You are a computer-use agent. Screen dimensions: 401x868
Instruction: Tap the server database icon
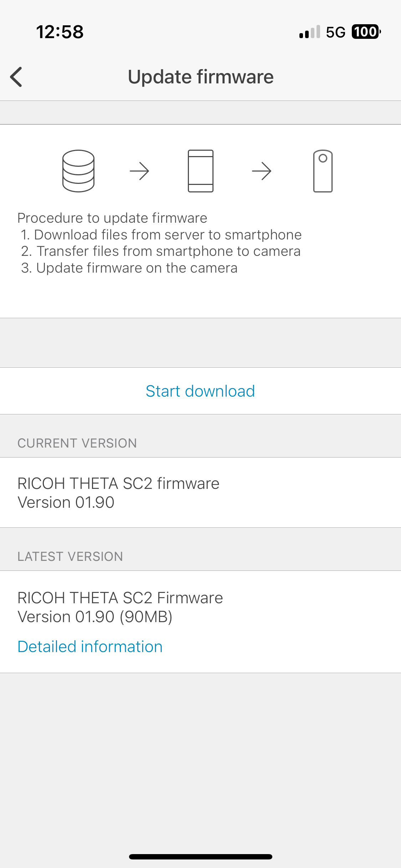78,171
